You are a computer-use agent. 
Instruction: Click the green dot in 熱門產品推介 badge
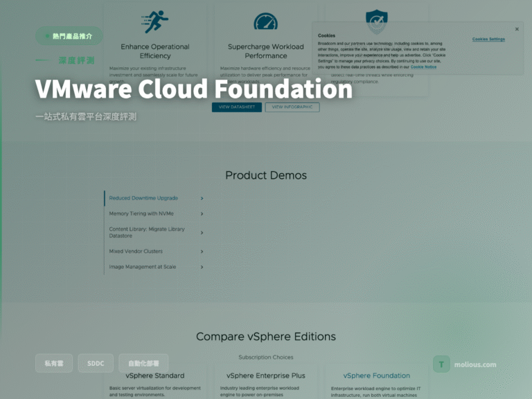48,36
